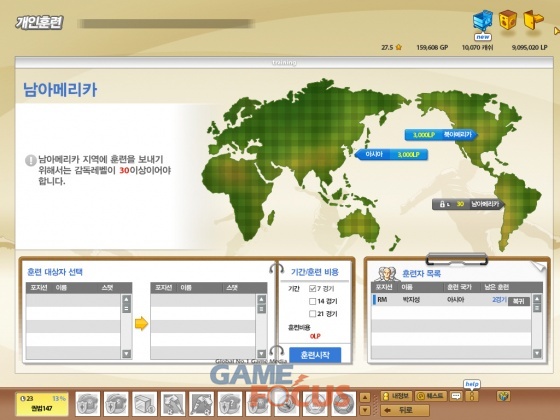Click the 훈련시작 button
Viewport: 560px width, 420px height.
315,355
